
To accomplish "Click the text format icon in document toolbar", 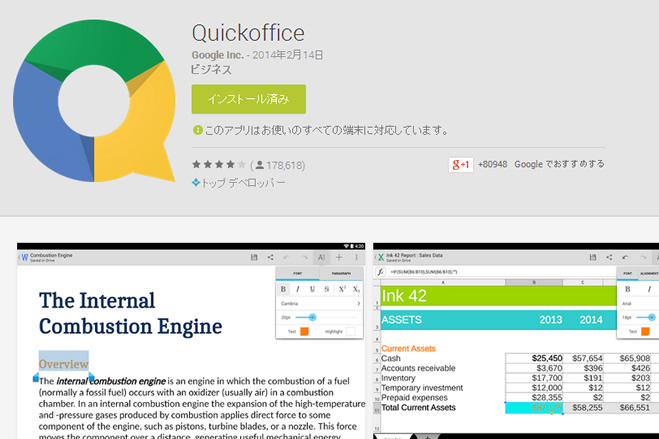I will point(322,258).
